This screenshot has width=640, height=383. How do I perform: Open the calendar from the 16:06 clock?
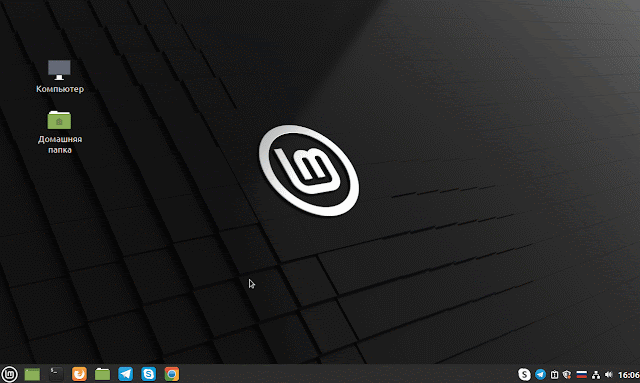click(x=629, y=375)
